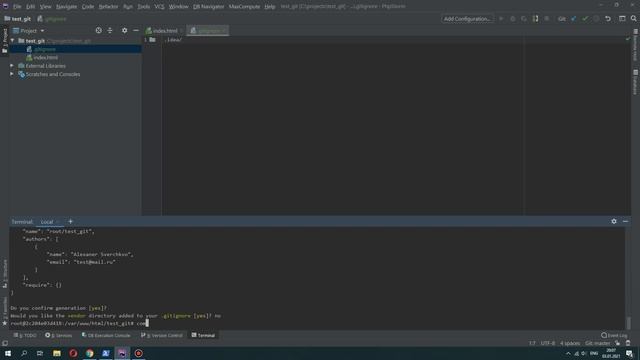Screen dimensions: 640x360
Task: Click the fold icon on editor line 1
Action: (152, 40)
